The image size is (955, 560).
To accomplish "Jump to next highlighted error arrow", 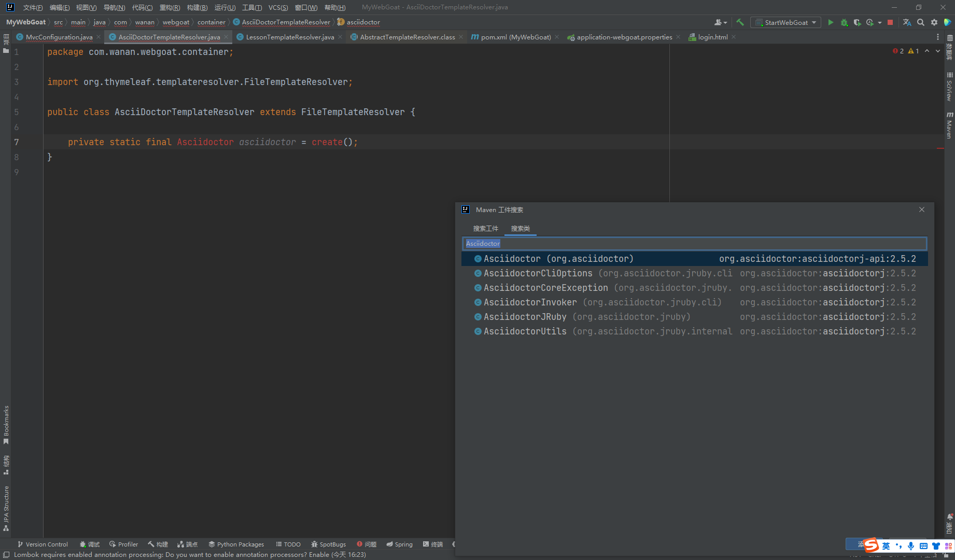I will pos(938,51).
